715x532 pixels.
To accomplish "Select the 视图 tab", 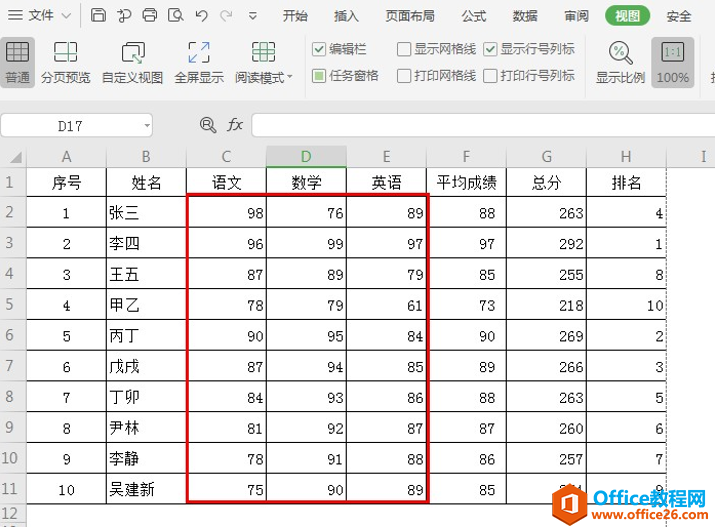I will pos(627,16).
